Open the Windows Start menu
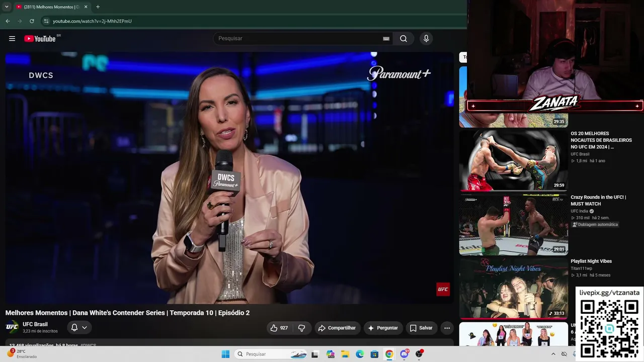This screenshot has height=362, width=644. tap(225, 354)
